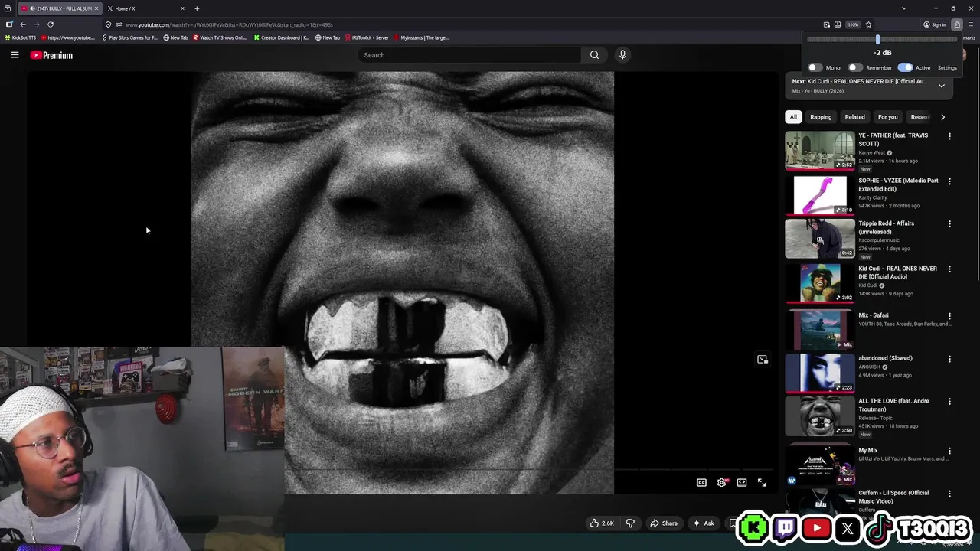Open Cuffem - Lil Speed video title
This screenshot has height=551, width=980.
click(x=893, y=497)
